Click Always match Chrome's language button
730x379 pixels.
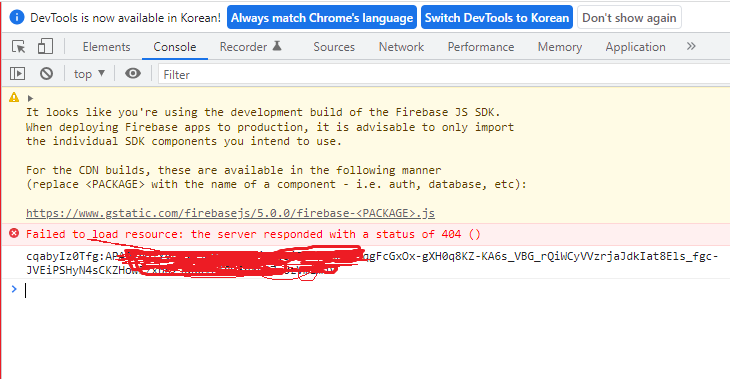click(x=322, y=18)
